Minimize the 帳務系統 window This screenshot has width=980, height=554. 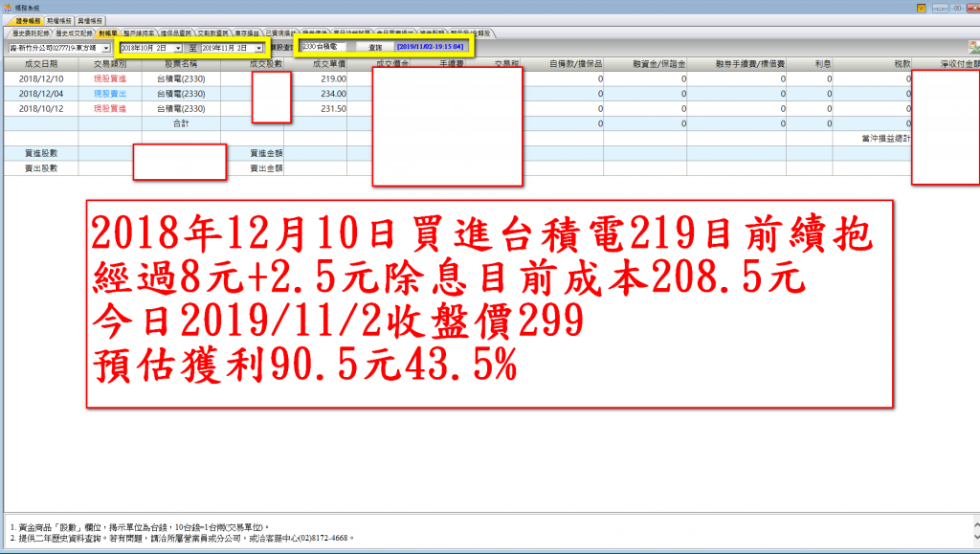(940, 8)
